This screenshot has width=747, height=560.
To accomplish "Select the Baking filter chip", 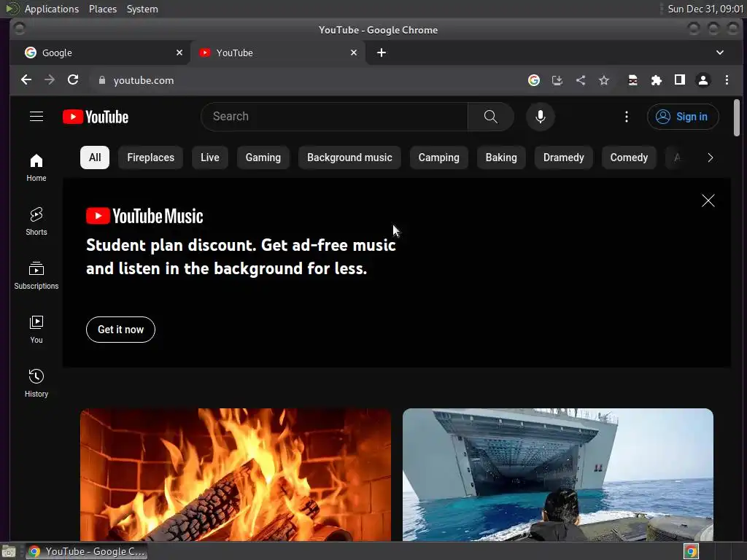I will click(x=501, y=157).
